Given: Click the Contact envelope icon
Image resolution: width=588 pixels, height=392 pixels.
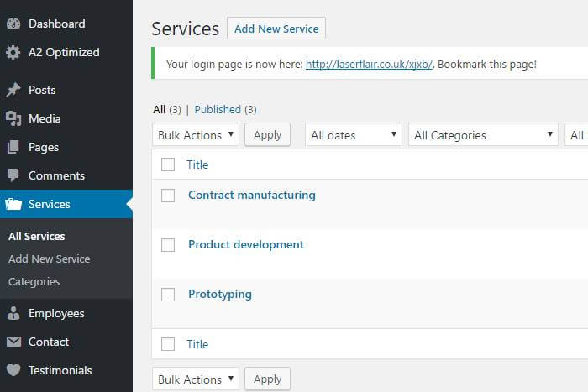Looking at the screenshot, I should click(13, 342).
